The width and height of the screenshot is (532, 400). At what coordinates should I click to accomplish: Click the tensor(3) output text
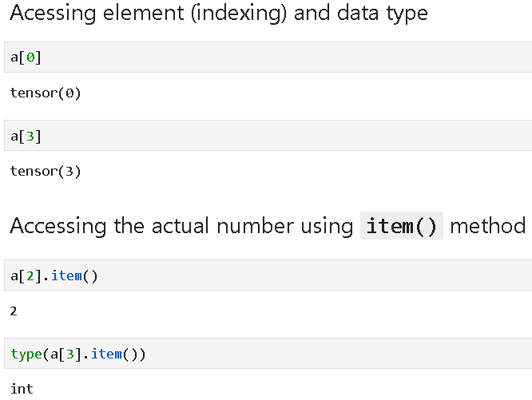(46, 171)
